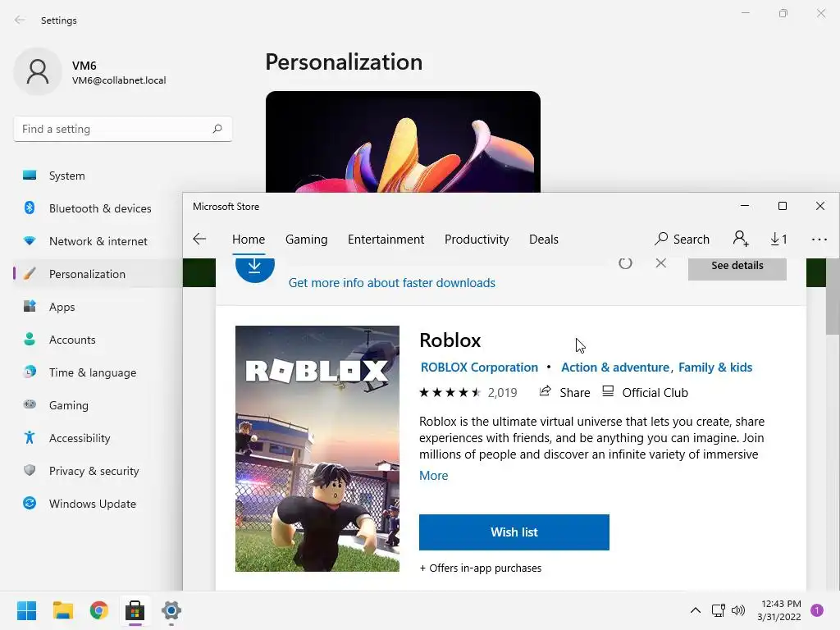Click the Roblox star rating
Viewport: 840px width, 630px height.
point(450,393)
